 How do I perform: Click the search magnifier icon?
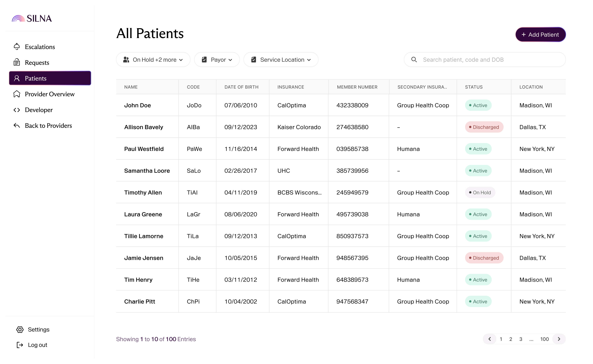(414, 59)
